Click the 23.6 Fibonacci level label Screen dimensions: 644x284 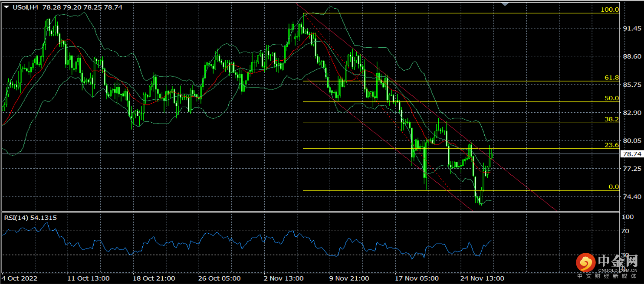tap(611, 145)
